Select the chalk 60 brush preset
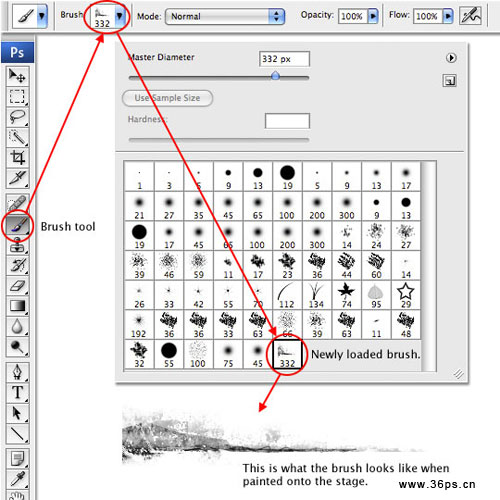Screen dimensions: 500x500 (376, 266)
